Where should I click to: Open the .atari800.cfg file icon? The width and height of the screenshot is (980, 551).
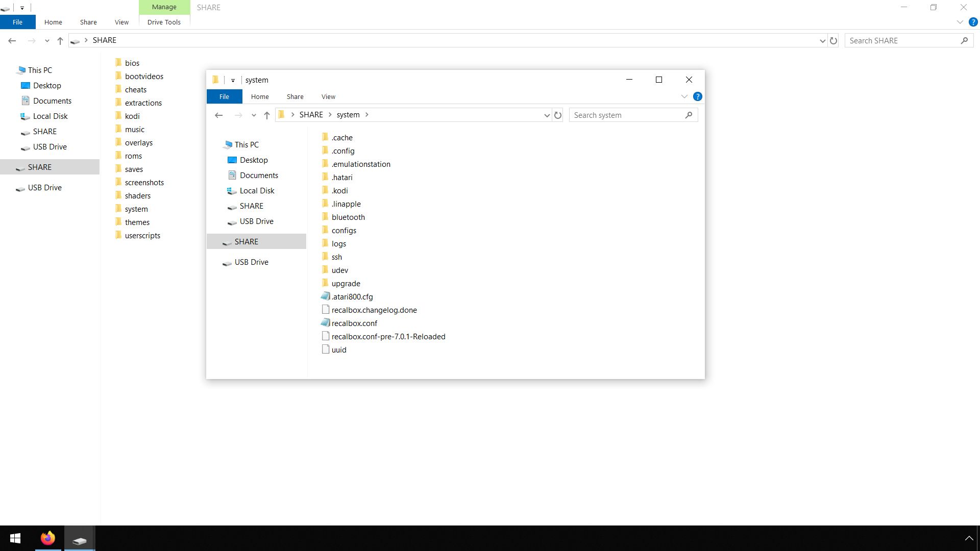(x=325, y=296)
